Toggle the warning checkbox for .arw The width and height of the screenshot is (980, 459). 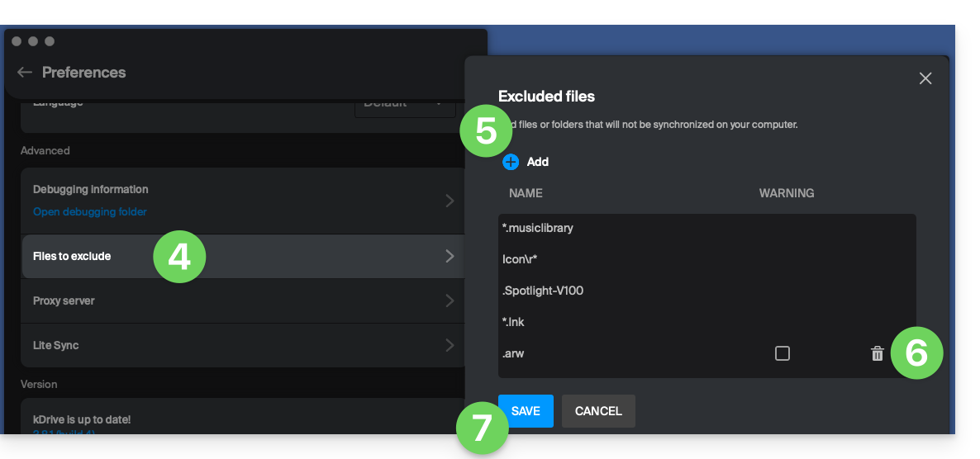(782, 353)
